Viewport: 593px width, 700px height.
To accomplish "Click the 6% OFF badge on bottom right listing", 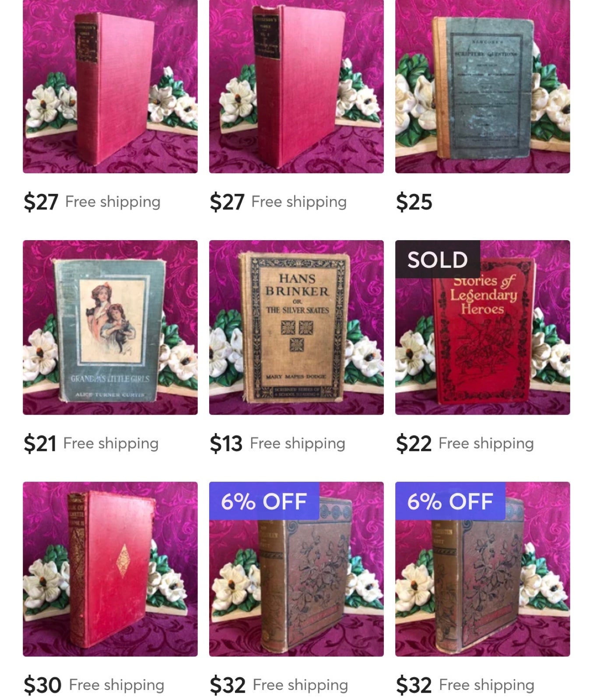I will tap(450, 501).
